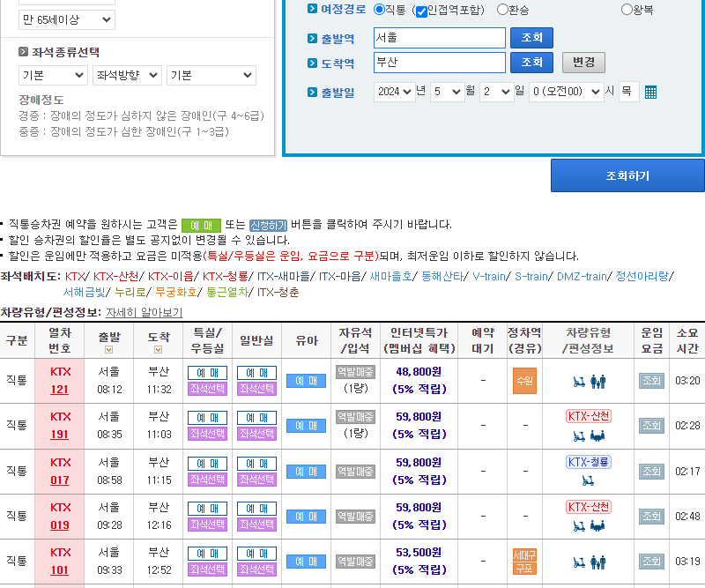Click 조회 button next to arrival station

click(x=531, y=63)
